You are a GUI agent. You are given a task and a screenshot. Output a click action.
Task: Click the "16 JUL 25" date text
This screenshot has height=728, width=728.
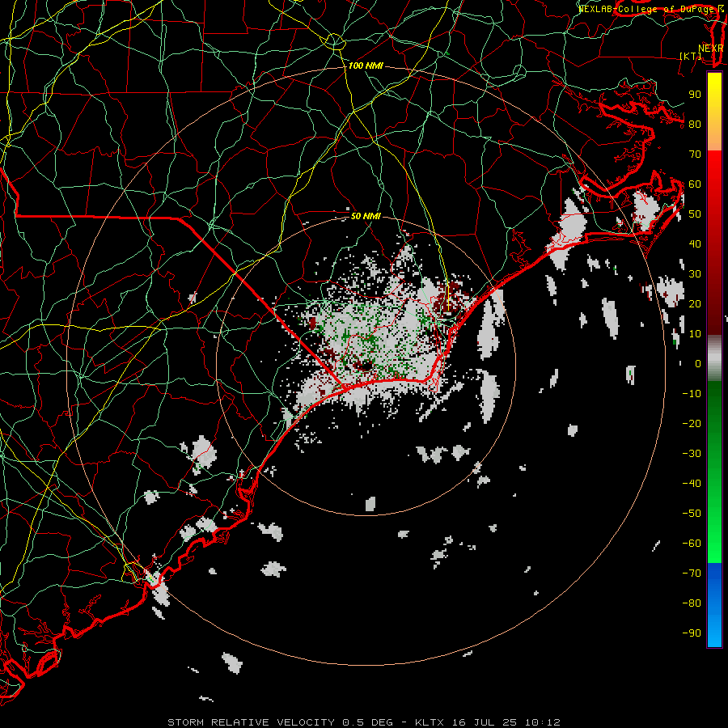tap(485, 722)
